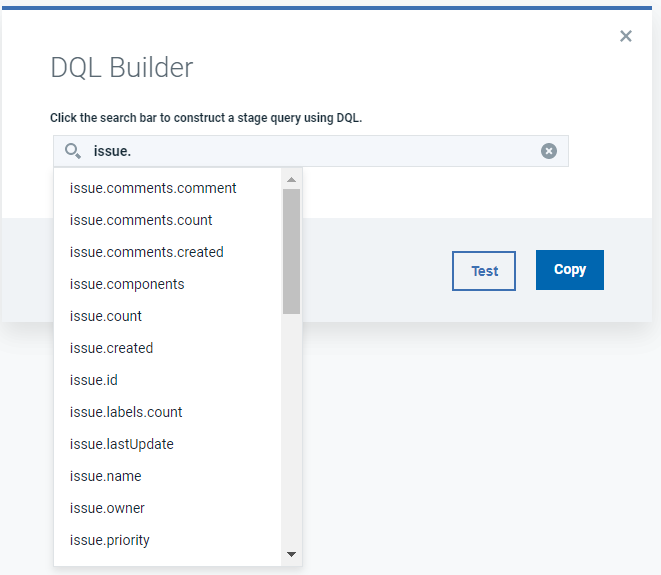This screenshot has width=661, height=575.
Task: Pick issue.owner from the list
Action: pos(107,508)
